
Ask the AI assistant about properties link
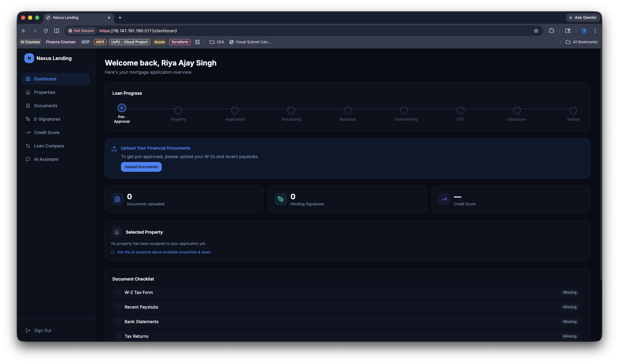pos(164,252)
